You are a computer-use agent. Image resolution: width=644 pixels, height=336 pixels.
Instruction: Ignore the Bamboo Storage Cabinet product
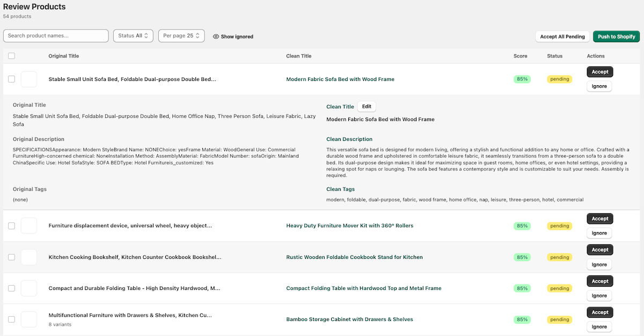pyautogui.click(x=599, y=326)
